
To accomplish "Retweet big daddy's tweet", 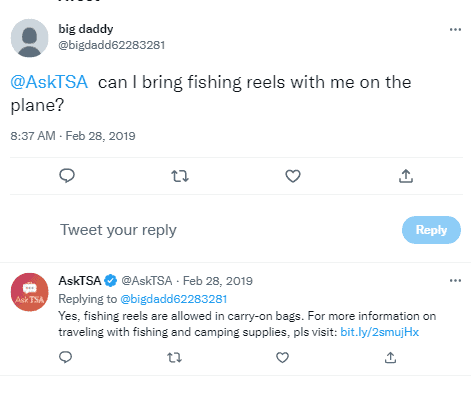I will [x=180, y=176].
